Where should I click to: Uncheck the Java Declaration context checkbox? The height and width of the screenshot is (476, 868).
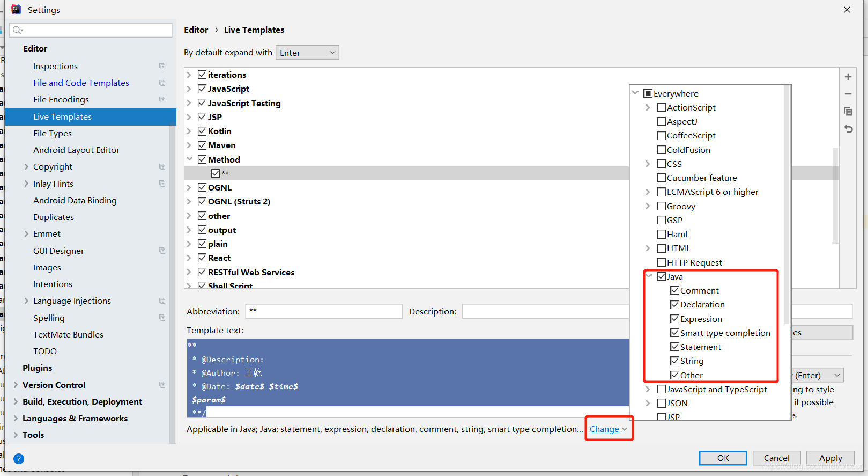[x=674, y=304]
